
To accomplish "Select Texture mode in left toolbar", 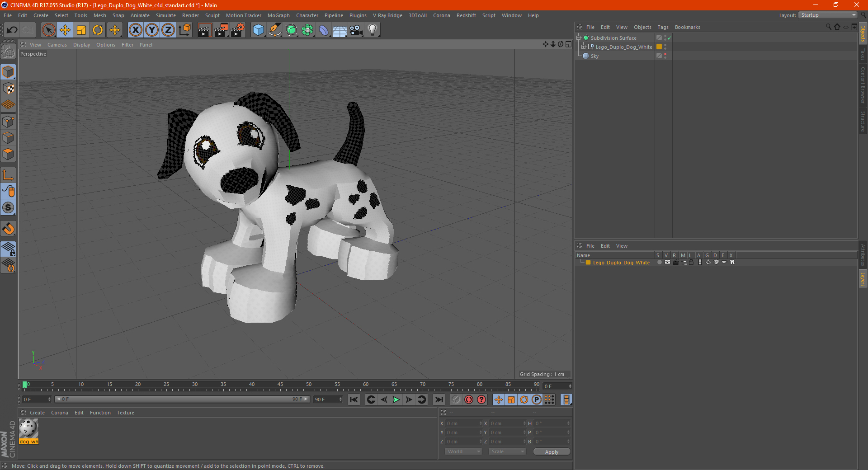I will pos(8,89).
